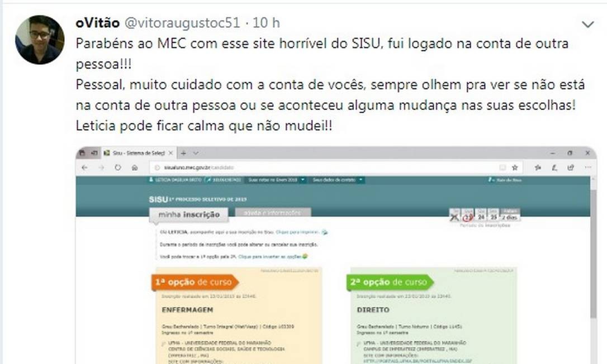
Task: Open the browser three-dots menu
Action: [588, 167]
